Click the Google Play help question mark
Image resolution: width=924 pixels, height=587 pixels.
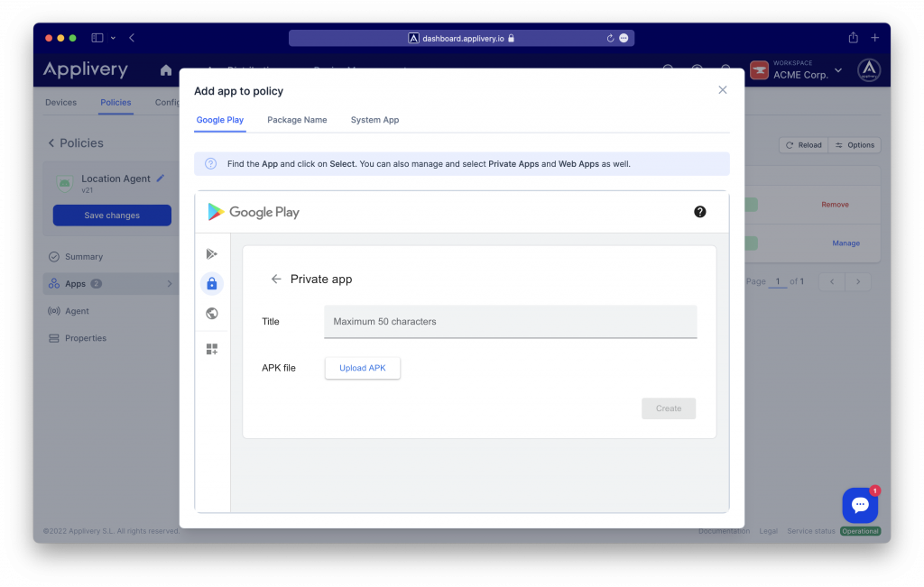click(699, 212)
